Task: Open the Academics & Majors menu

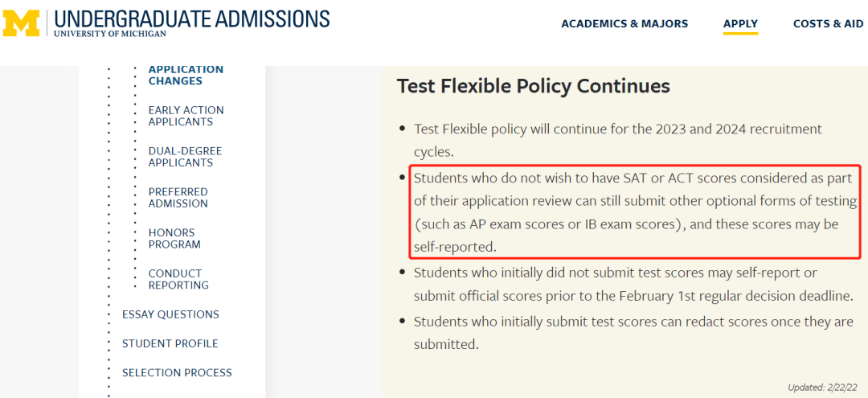Action: click(624, 24)
